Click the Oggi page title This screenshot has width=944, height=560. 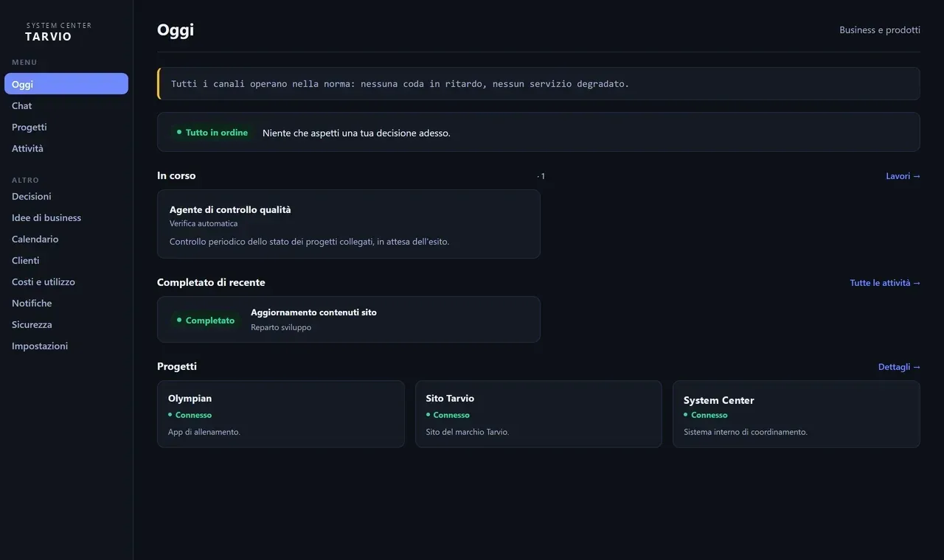[x=176, y=29]
